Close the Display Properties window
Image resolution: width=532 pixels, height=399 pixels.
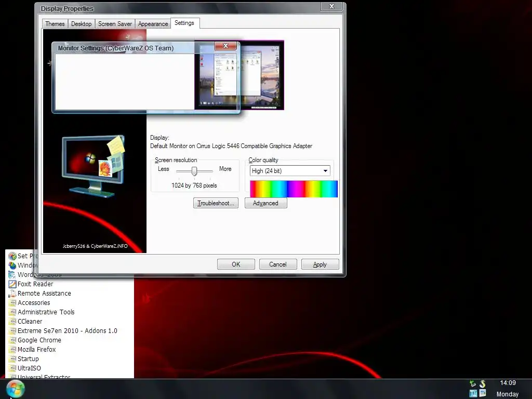tap(331, 6)
